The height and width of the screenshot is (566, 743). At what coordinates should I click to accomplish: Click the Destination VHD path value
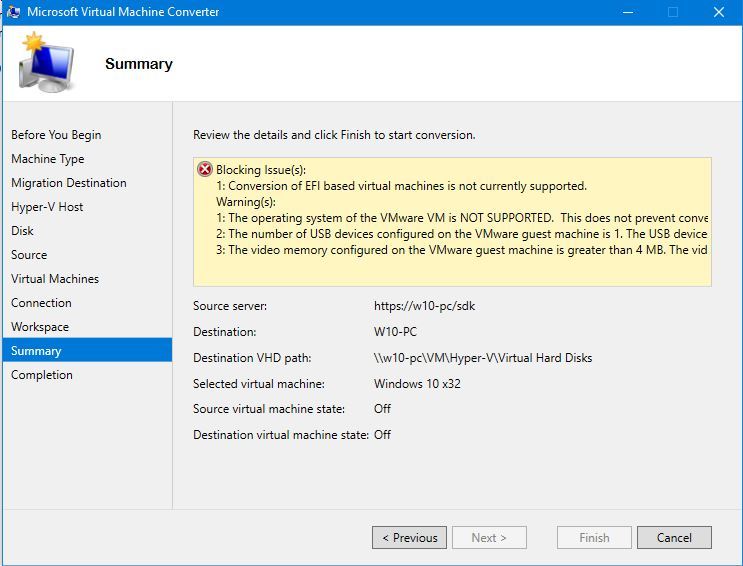[483, 358]
